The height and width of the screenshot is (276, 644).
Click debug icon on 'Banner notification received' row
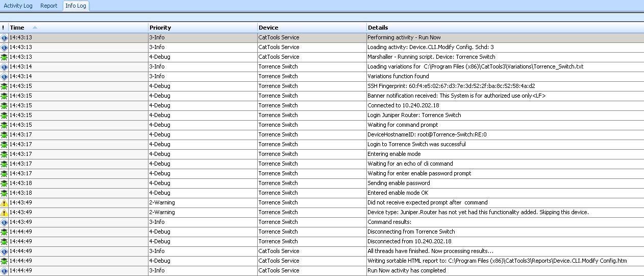click(4, 96)
